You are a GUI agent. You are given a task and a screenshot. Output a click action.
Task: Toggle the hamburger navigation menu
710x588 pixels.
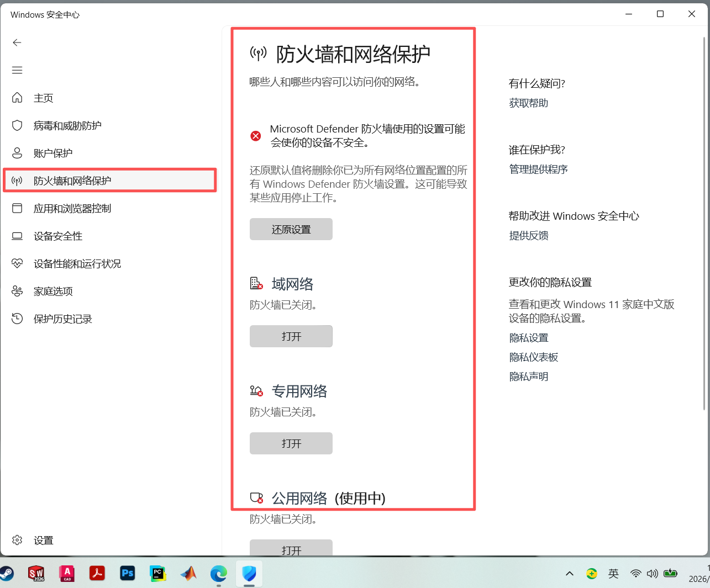(17, 70)
